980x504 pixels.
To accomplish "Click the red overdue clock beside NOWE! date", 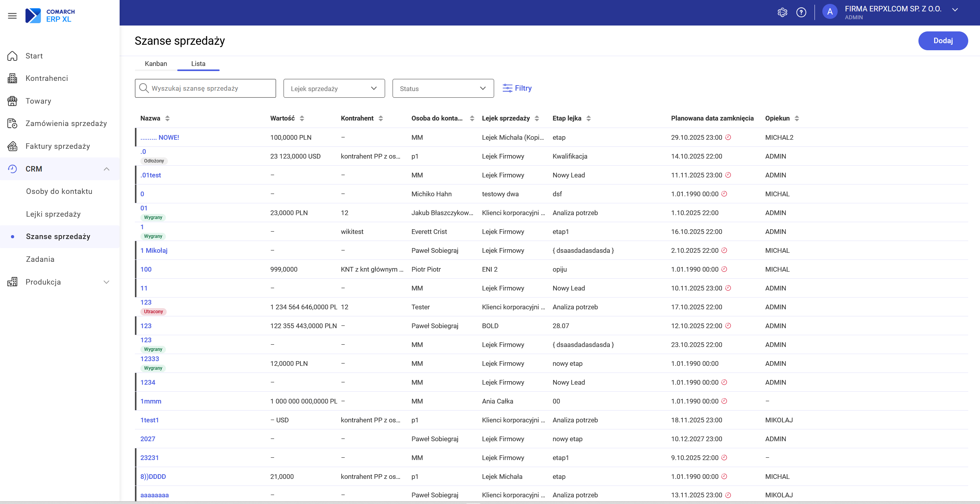I will click(728, 137).
